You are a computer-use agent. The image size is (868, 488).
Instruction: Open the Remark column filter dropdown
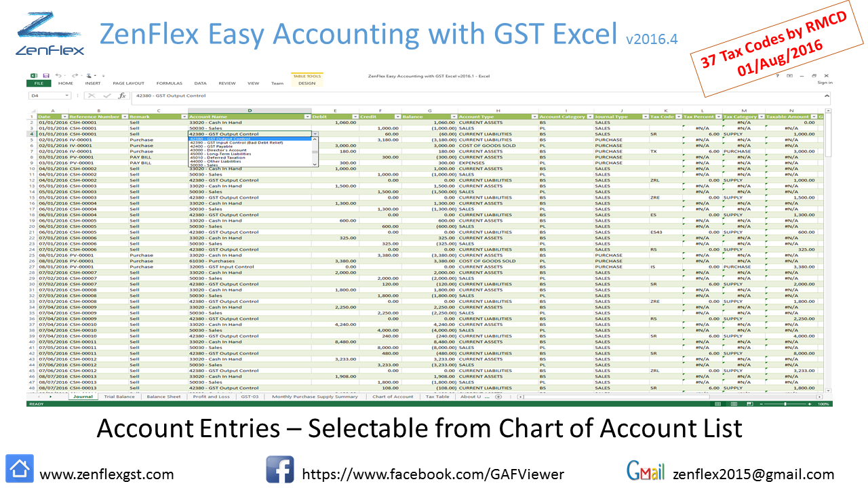coord(184,117)
